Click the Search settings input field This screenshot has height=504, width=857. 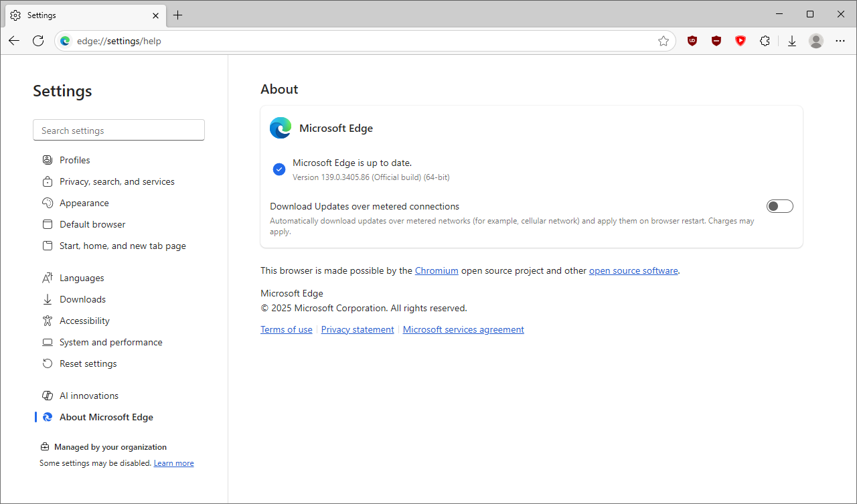coord(119,131)
